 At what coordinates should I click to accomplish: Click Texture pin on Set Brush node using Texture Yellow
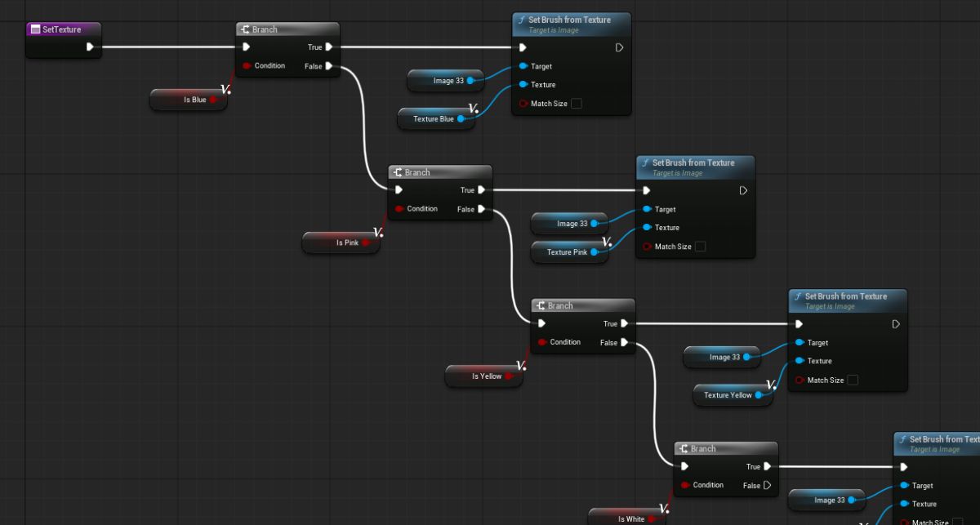(x=799, y=361)
